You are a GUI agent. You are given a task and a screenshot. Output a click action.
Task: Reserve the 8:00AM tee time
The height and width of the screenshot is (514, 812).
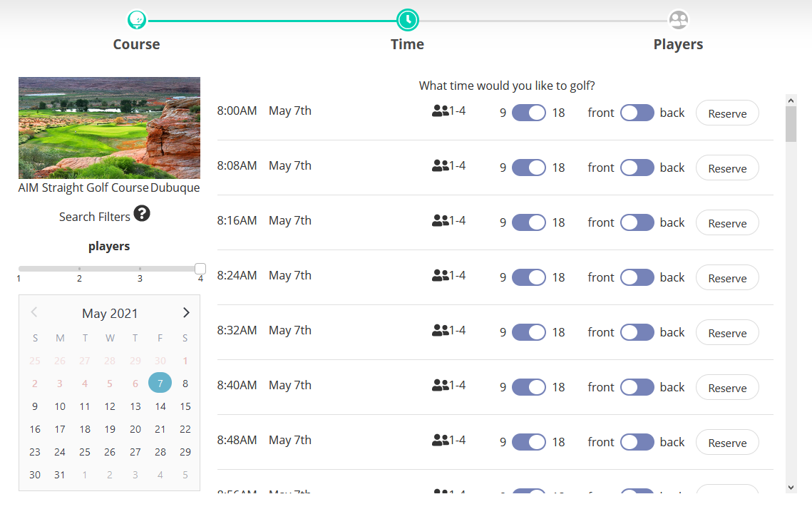pos(727,113)
